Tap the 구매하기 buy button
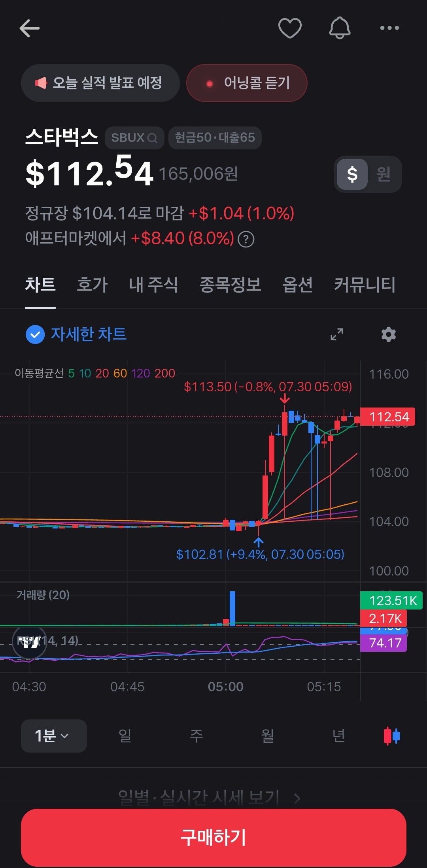This screenshot has height=868, width=427. (213, 838)
